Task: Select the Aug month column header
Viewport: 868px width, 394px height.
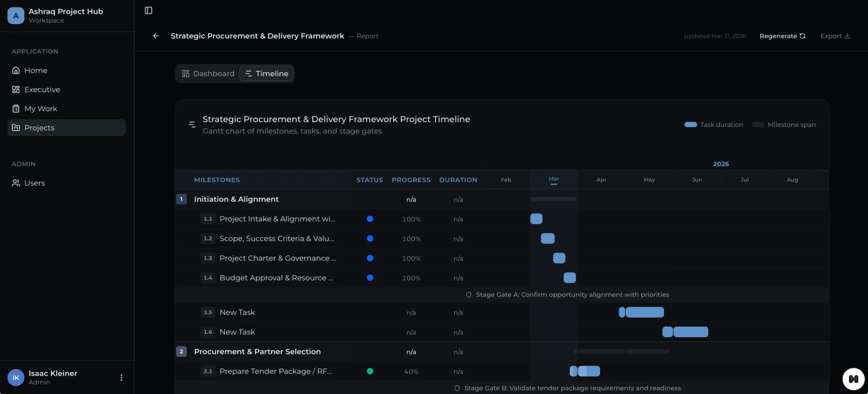Action: click(x=792, y=180)
